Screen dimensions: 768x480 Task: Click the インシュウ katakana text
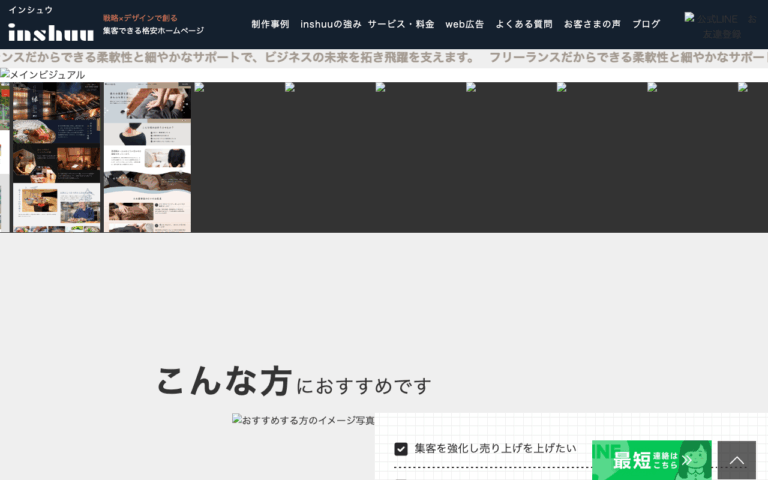pyautogui.click(x=30, y=10)
